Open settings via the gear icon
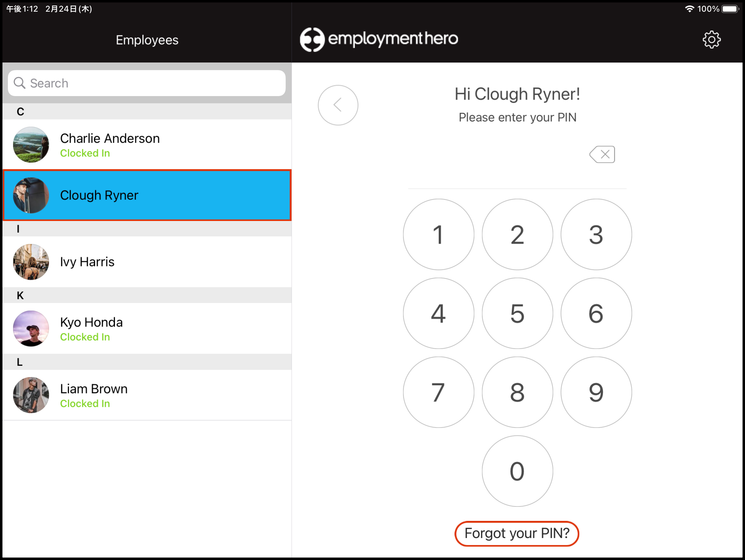745x560 pixels. pos(711,40)
